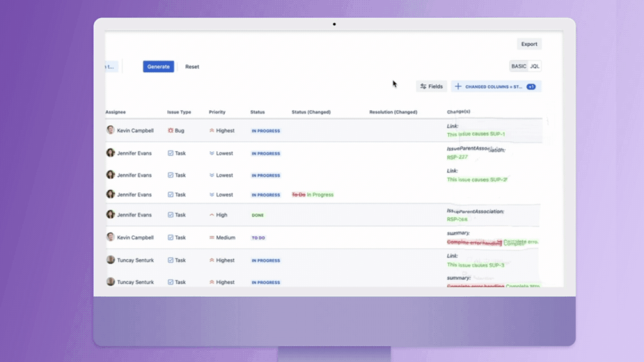Image resolution: width=644 pixels, height=362 pixels.
Task: Click the 'This issue causes SUP-1' link text
Action: 476,134
